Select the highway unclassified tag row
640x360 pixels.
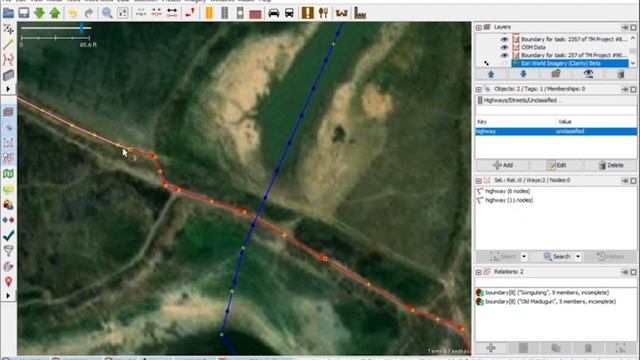[556, 131]
